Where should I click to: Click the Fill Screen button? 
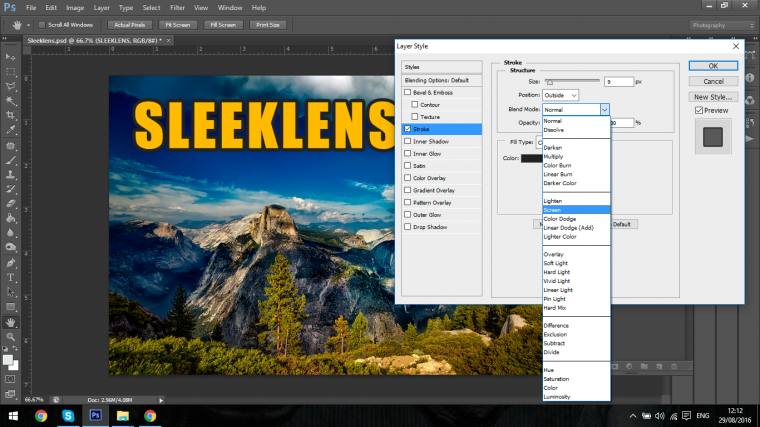(x=223, y=25)
